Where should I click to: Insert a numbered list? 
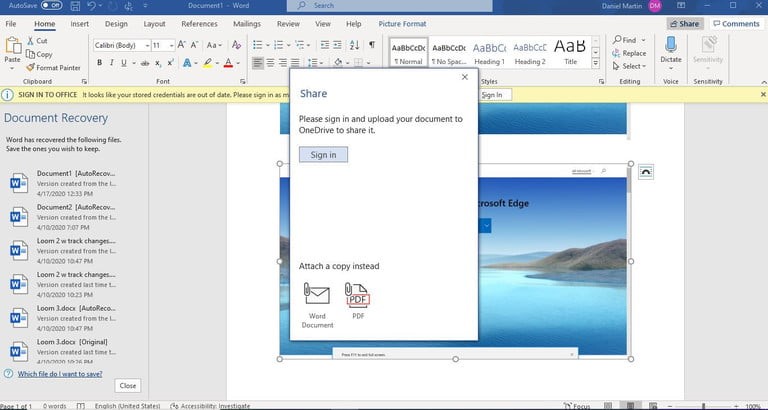(279, 45)
